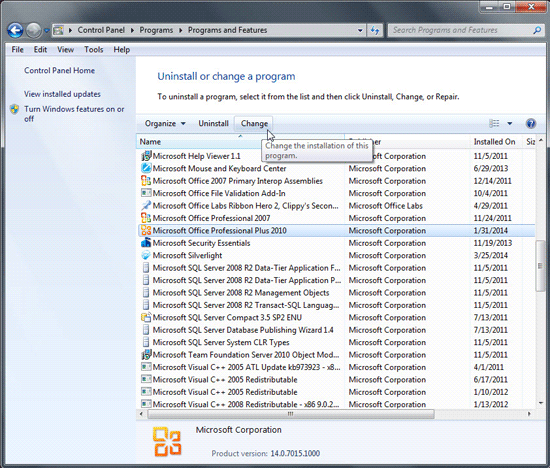
Task: Click Programs in the breadcrumb path
Action: [x=156, y=31]
